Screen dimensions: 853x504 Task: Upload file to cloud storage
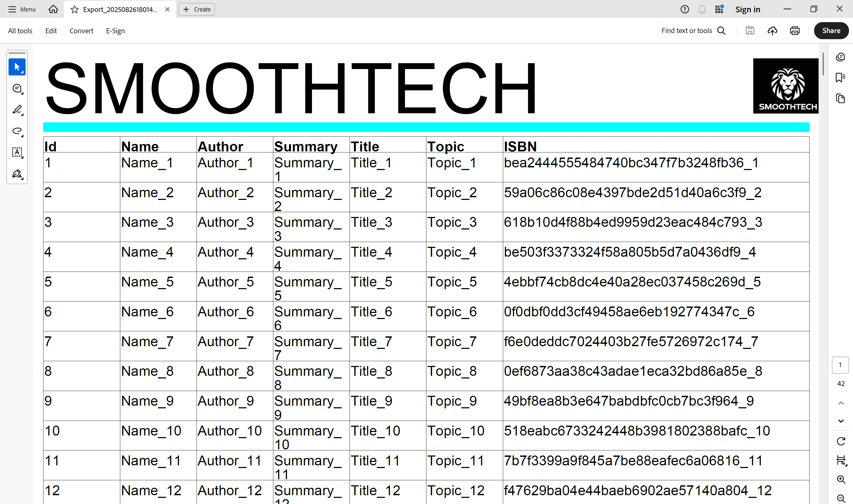tap(772, 31)
